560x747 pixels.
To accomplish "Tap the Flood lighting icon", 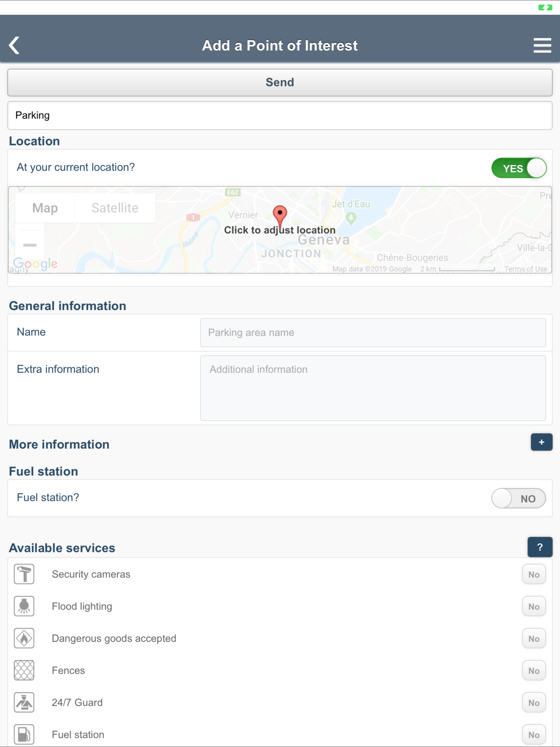I will coord(24,606).
